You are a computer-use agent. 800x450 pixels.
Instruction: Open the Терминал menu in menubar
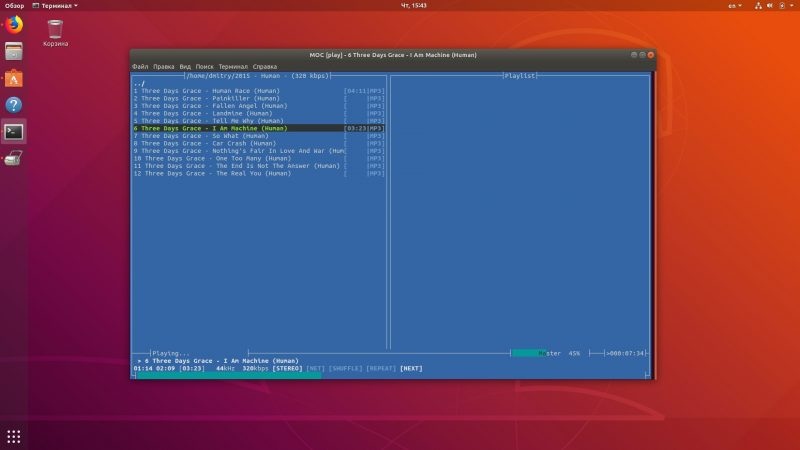tap(233, 66)
